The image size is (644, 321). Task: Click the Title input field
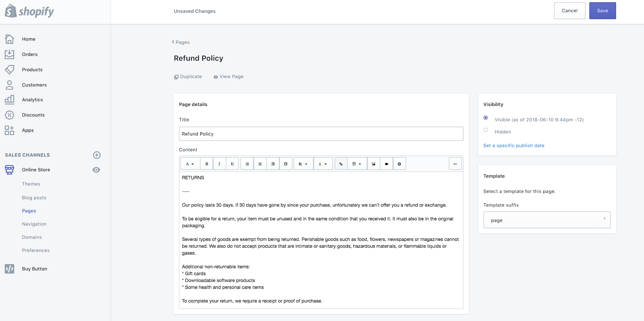(321, 134)
